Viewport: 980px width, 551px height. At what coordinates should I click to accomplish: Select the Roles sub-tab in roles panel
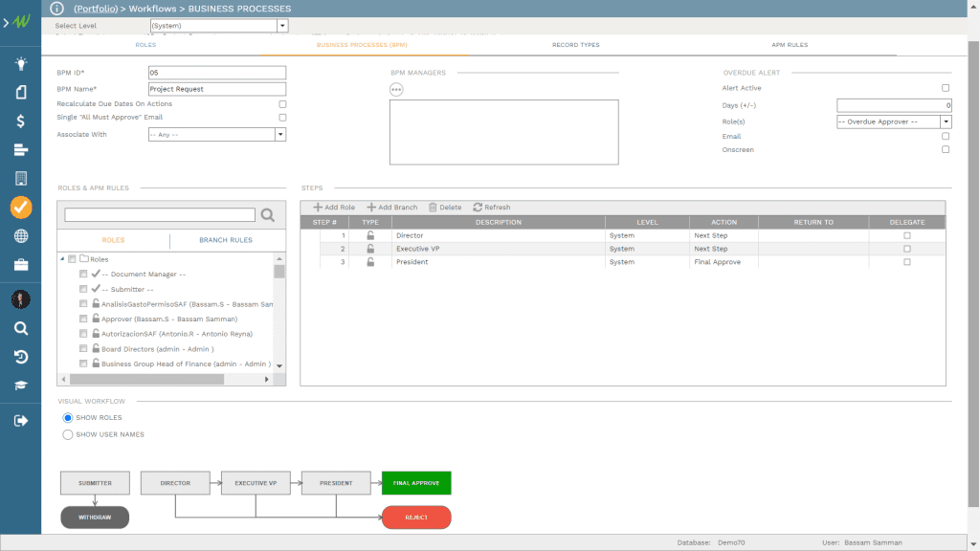[113, 240]
